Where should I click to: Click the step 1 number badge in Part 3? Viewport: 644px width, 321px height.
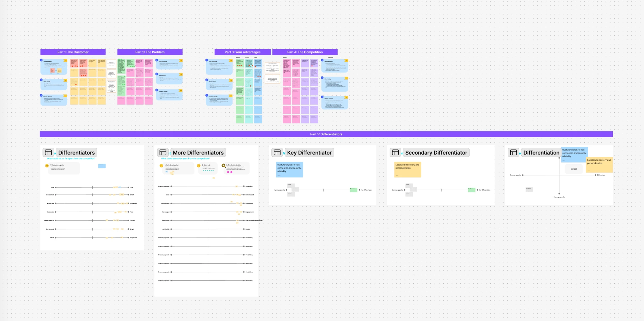click(207, 60)
